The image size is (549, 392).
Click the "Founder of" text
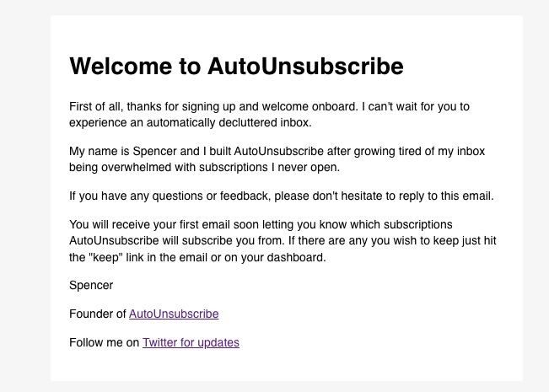(x=97, y=314)
